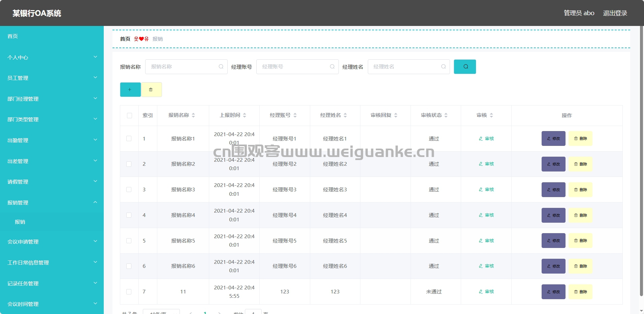Image resolution: width=644 pixels, height=314 pixels.
Task: Focus the 经理姓名 search input
Action: (409, 67)
